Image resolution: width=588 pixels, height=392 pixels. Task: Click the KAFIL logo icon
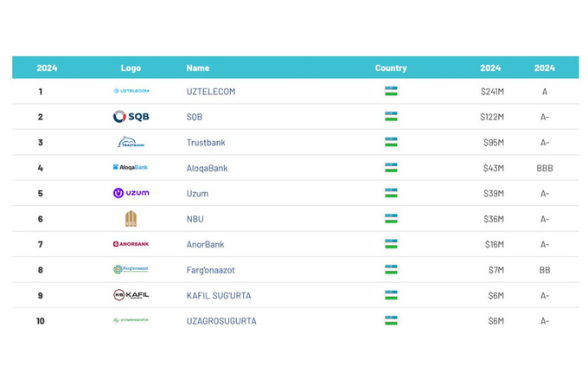coord(131,295)
